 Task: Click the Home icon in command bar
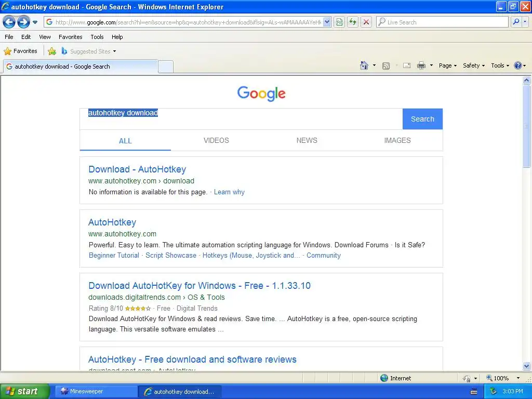click(364, 65)
